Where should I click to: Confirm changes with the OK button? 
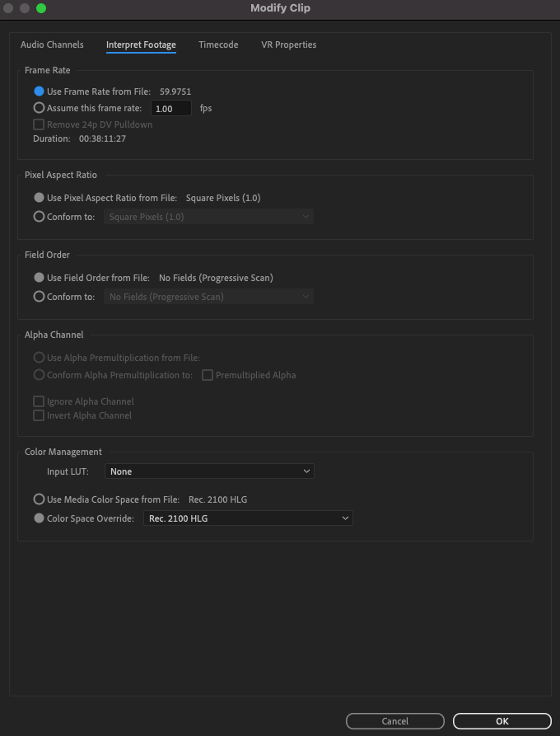(502, 720)
